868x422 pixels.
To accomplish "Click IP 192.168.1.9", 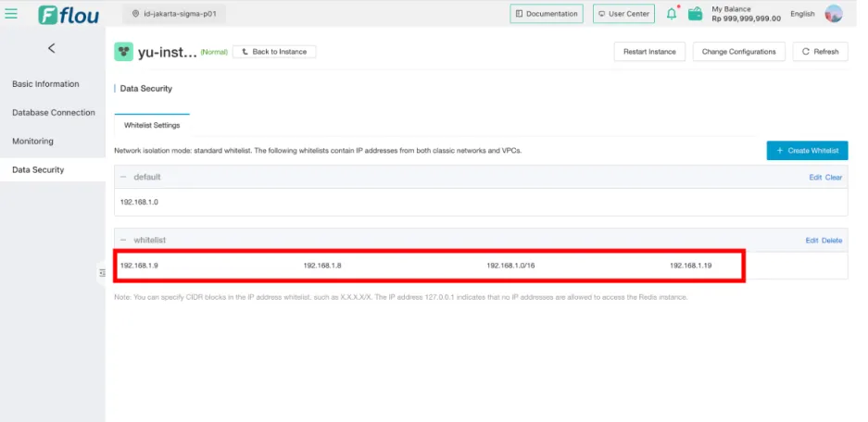I will [140, 266].
